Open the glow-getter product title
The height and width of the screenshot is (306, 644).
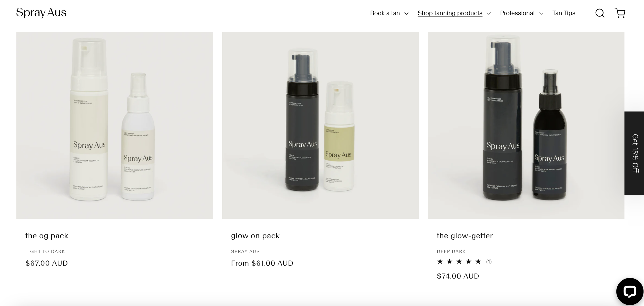[465, 236]
